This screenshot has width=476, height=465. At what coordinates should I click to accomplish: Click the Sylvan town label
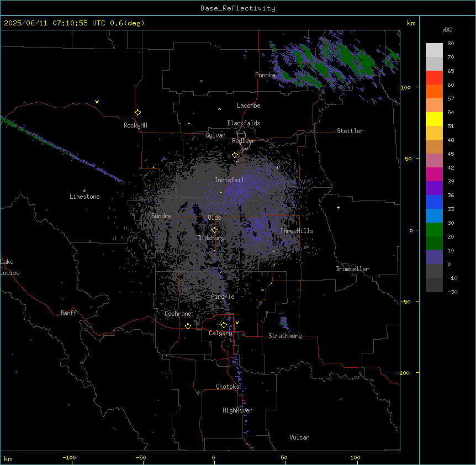[x=215, y=135]
